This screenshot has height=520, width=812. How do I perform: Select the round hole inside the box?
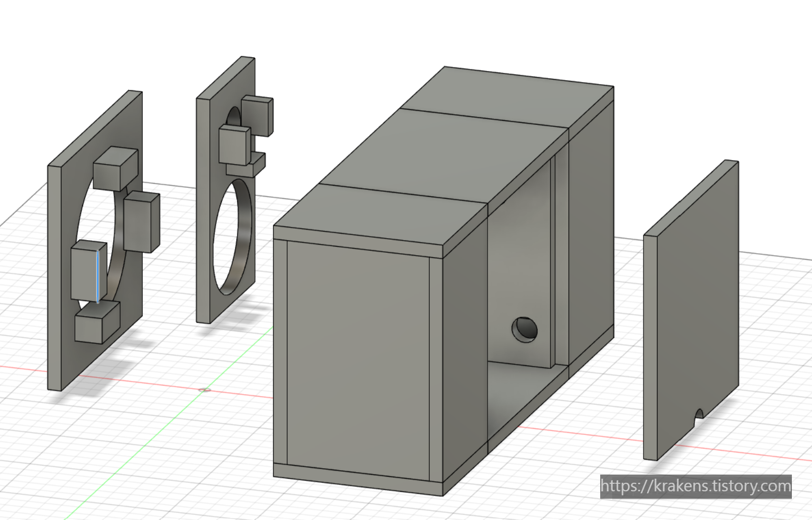[525, 330]
